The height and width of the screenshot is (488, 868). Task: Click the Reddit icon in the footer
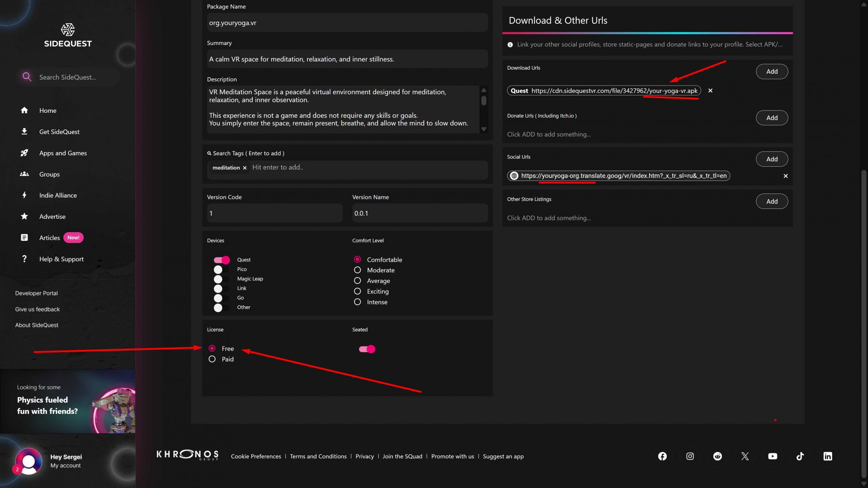717,456
